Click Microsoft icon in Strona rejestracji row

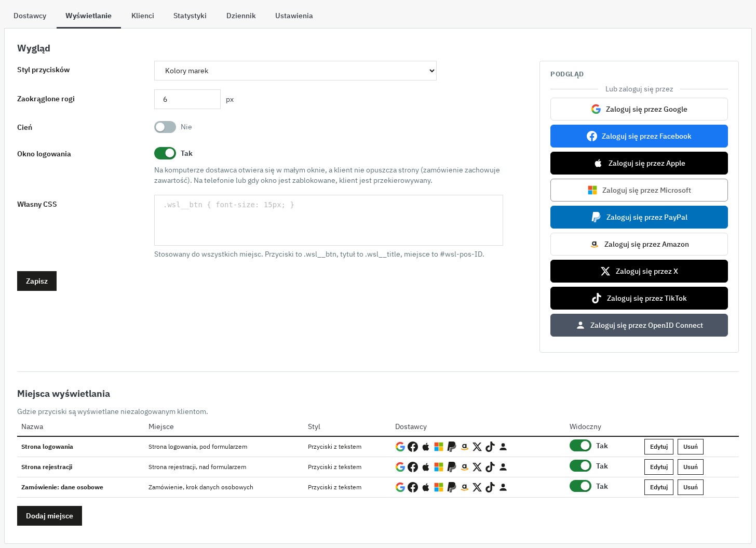click(439, 467)
